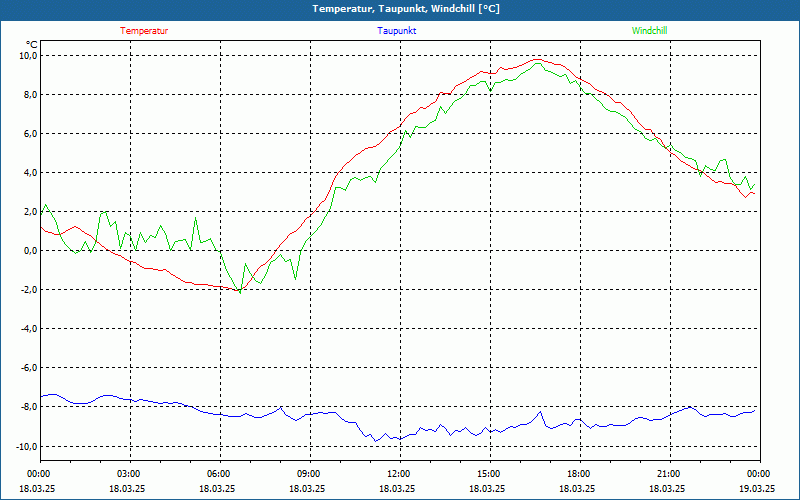Click the green Windchill legend label

click(649, 31)
